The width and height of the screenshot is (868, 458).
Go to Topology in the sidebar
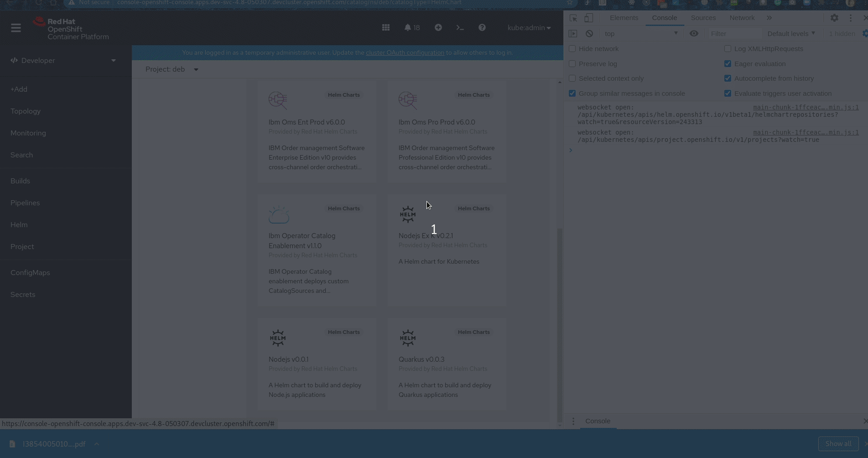pos(26,111)
